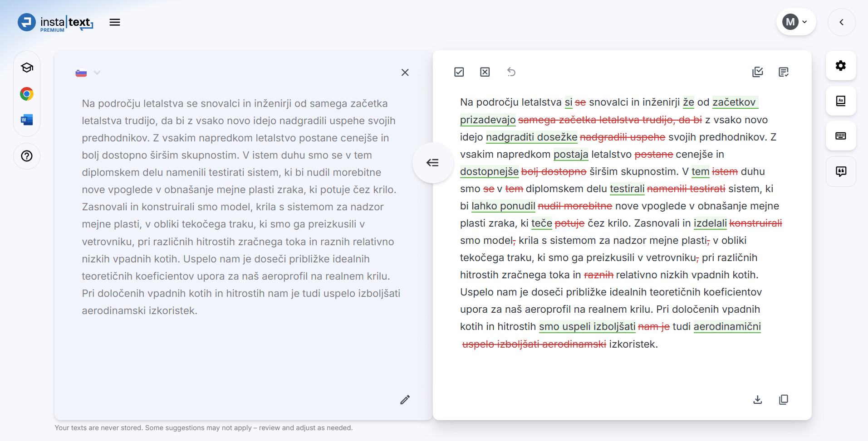The image size is (868, 441).
Task: Click the pencil edit icon
Action: 405,399
